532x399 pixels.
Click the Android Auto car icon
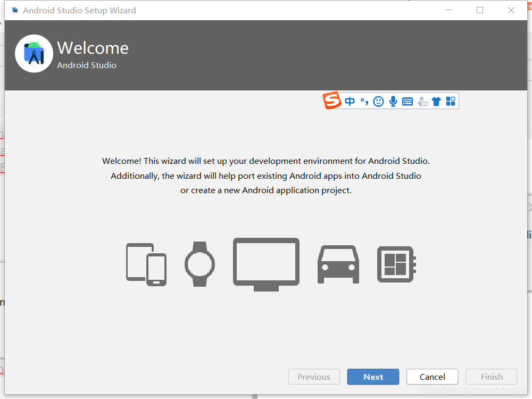[338, 264]
